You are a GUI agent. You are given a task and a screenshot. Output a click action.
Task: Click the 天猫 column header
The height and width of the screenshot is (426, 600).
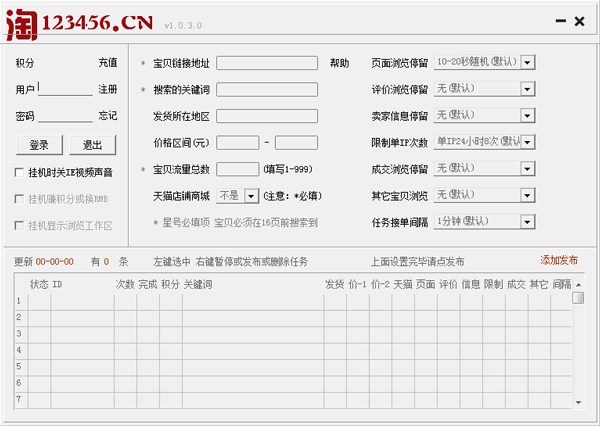403,284
